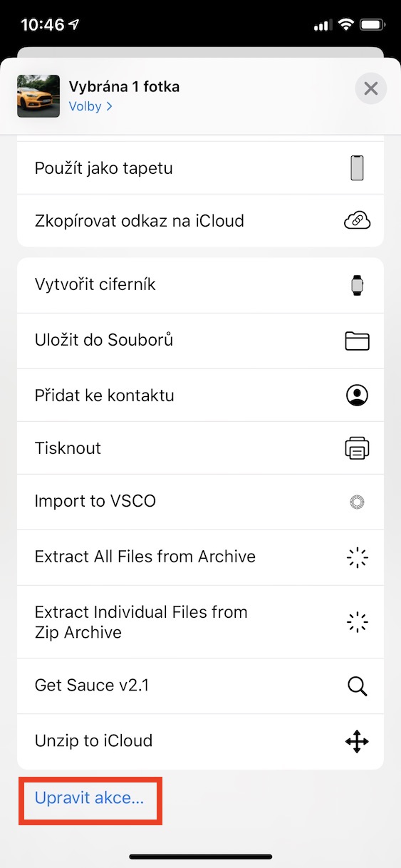The image size is (401, 868).
Task: Choose Uložit do Souborů
Action: 200,341
